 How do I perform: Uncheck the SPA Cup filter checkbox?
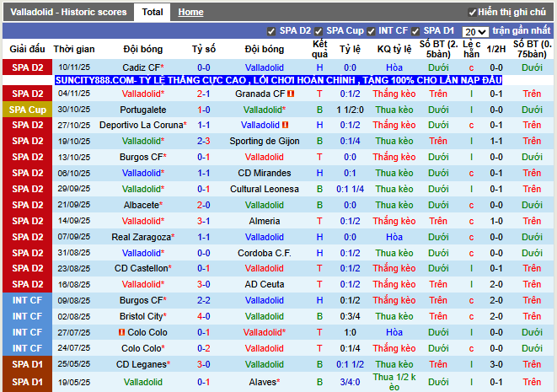click(319, 32)
